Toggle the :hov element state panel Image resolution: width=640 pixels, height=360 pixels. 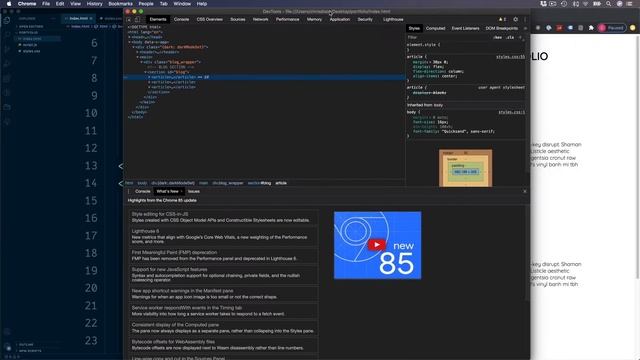(497, 38)
